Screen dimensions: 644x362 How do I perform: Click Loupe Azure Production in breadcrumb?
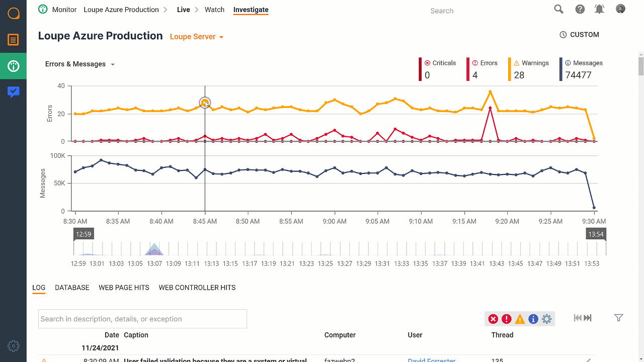tap(121, 10)
